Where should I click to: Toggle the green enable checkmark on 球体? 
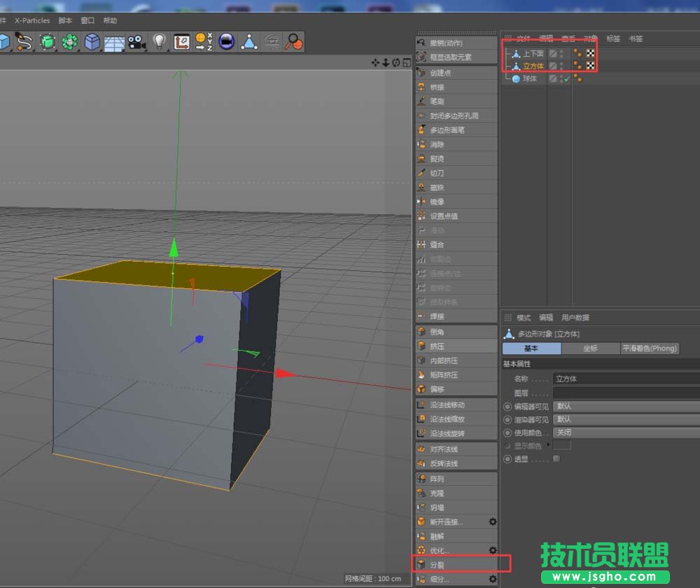(566, 78)
